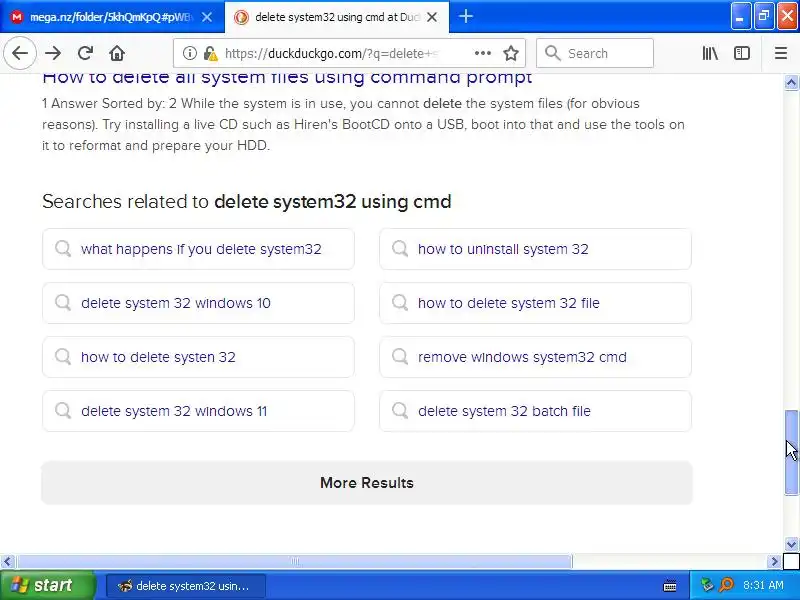800x600 pixels.
Task: Click magnifier icon in the Search box
Action: [553, 53]
